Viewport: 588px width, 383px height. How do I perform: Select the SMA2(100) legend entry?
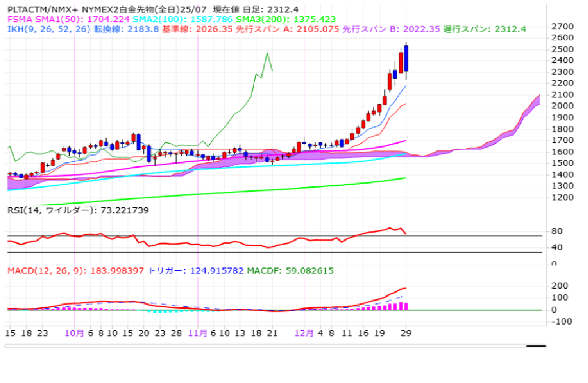click(146, 19)
